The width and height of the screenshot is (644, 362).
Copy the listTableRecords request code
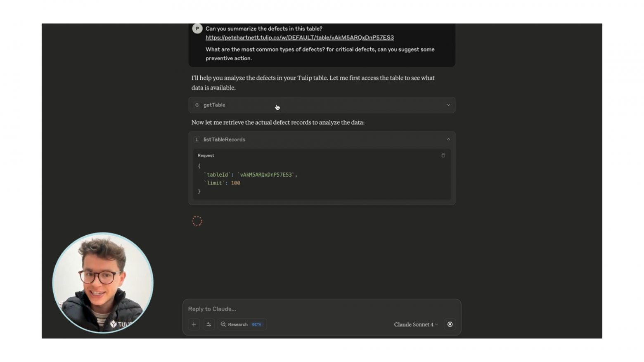(443, 156)
